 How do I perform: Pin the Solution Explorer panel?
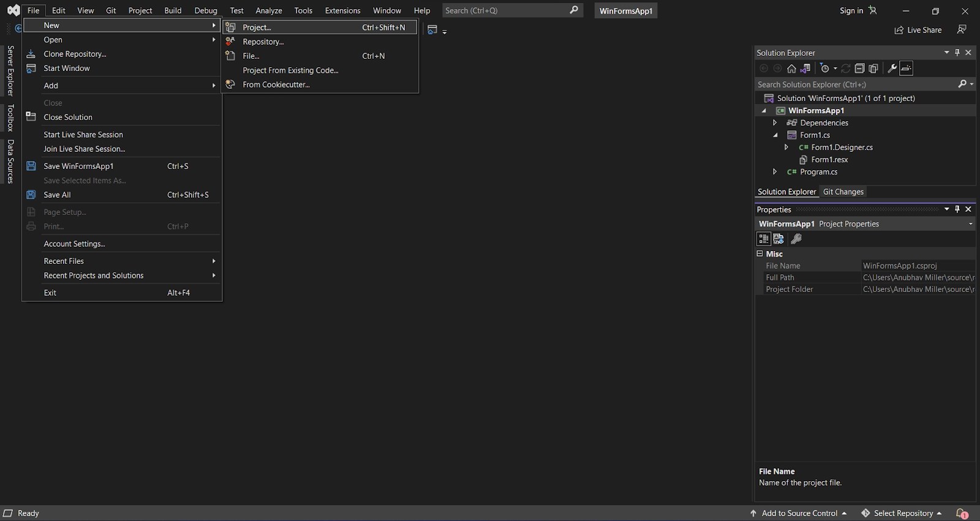[957, 53]
